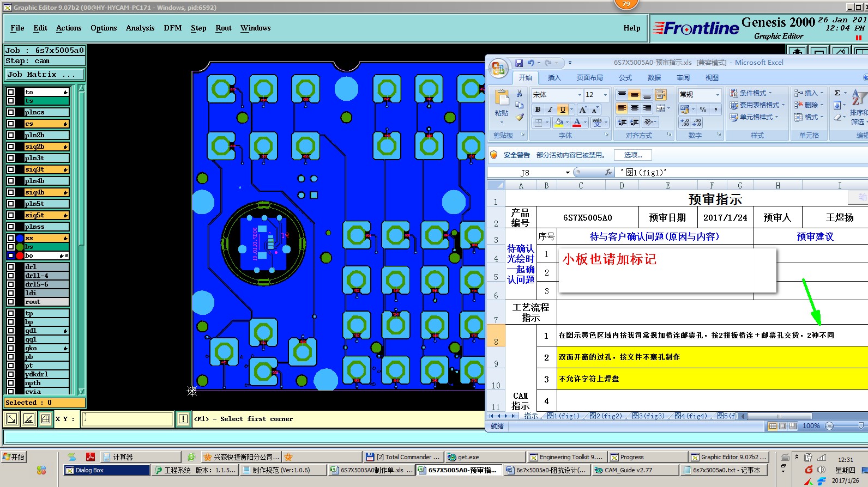The height and width of the screenshot is (487, 868).
Task: Click the Excel zoom out minus button
Action: click(x=829, y=426)
